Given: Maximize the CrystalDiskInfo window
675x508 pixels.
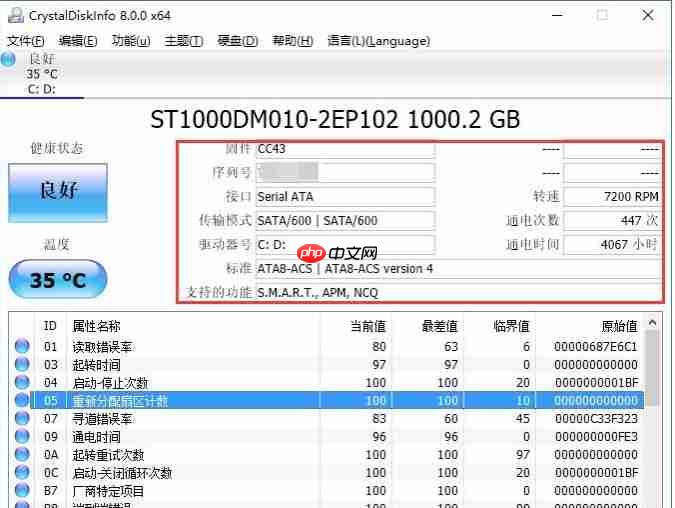Looking at the screenshot, I should tap(602, 15).
